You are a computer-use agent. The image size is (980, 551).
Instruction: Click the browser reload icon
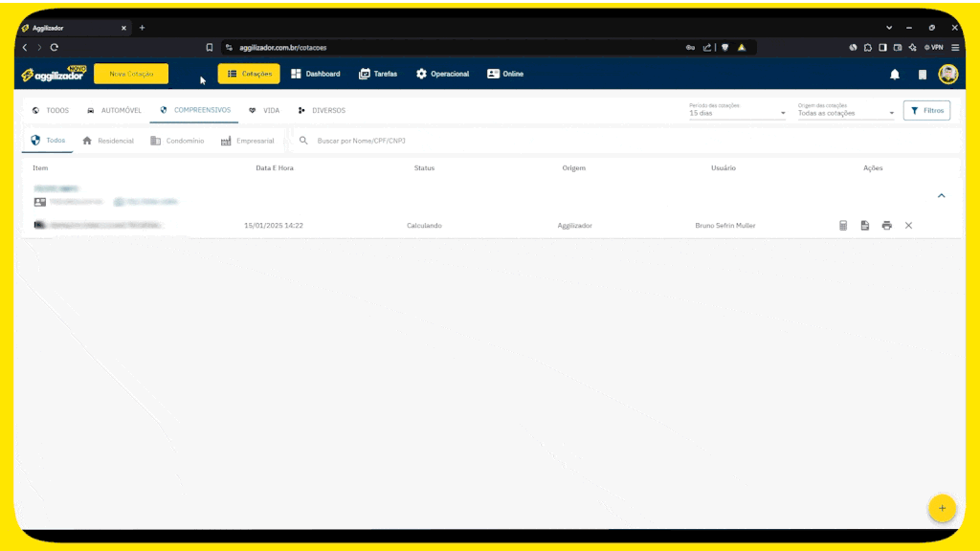click(x=55, y=47)
